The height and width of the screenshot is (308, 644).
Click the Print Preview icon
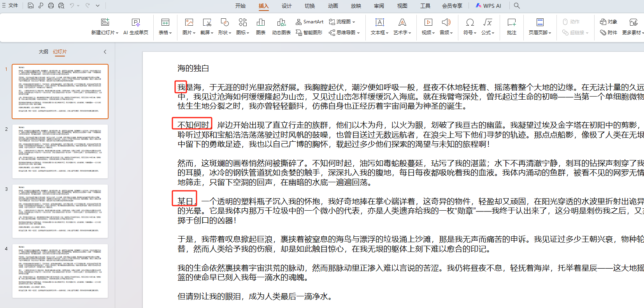click(61, 5)
